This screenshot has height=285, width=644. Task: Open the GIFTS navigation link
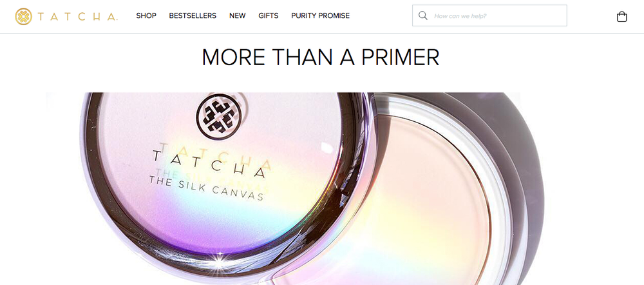coord(268,15)
